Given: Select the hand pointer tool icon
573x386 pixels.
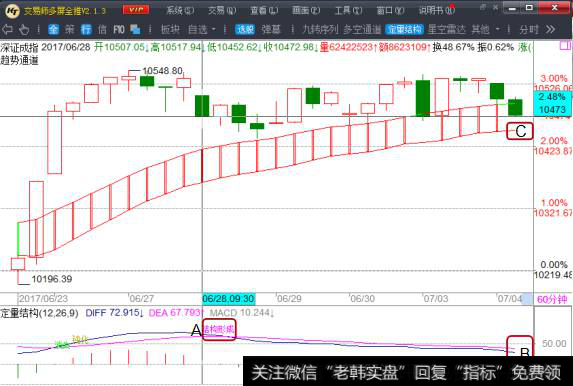Looking at the screenshot, I should 24,29.
